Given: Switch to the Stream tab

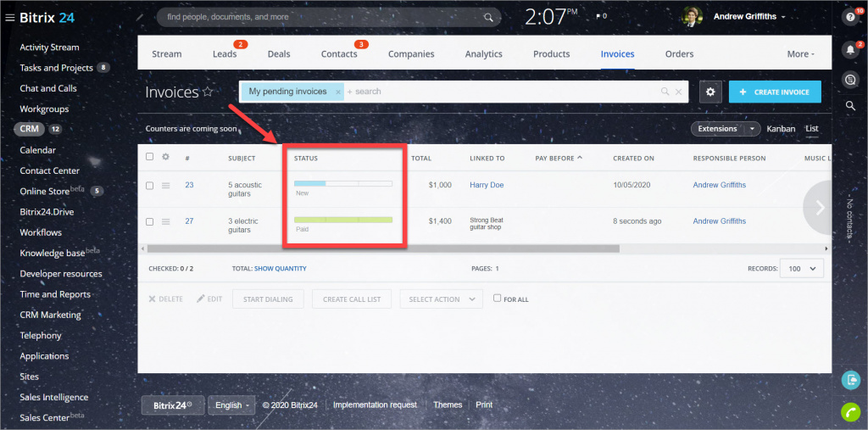Looking at the screenshot, I should pos(167,53).
